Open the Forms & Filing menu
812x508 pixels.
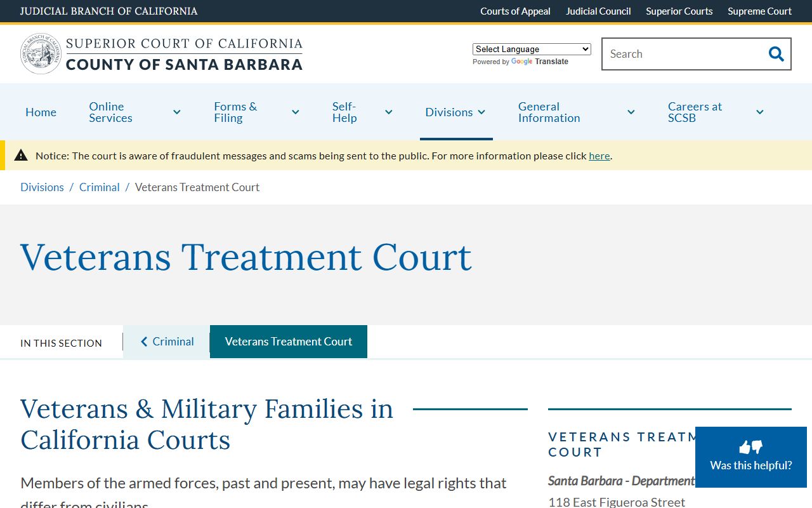tap(235, 112)
